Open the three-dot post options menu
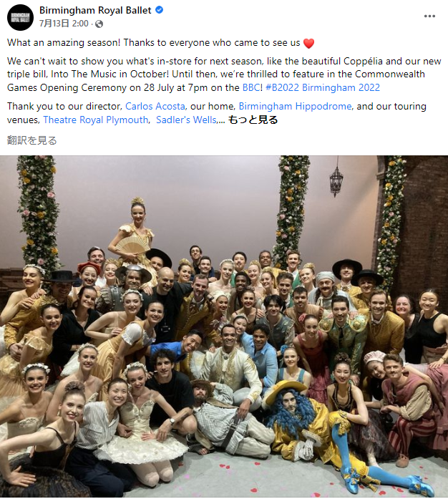This screenshot has height=499, width=448. (x=429, y=16)
